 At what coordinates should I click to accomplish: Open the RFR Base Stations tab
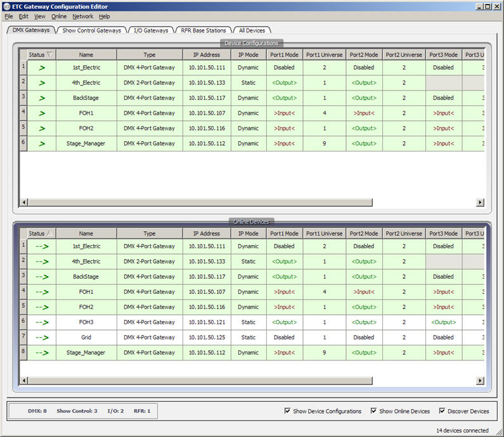202,30
